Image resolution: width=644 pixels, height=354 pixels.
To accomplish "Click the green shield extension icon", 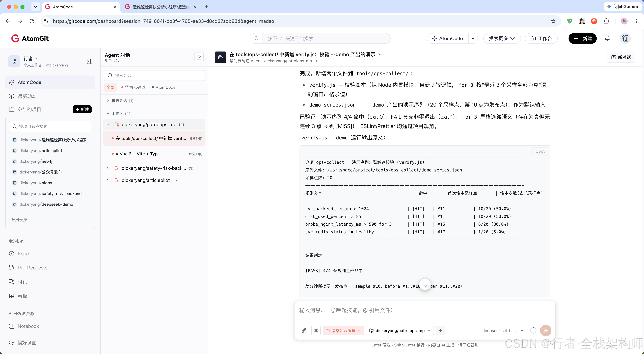I will [x=570, y=21].
